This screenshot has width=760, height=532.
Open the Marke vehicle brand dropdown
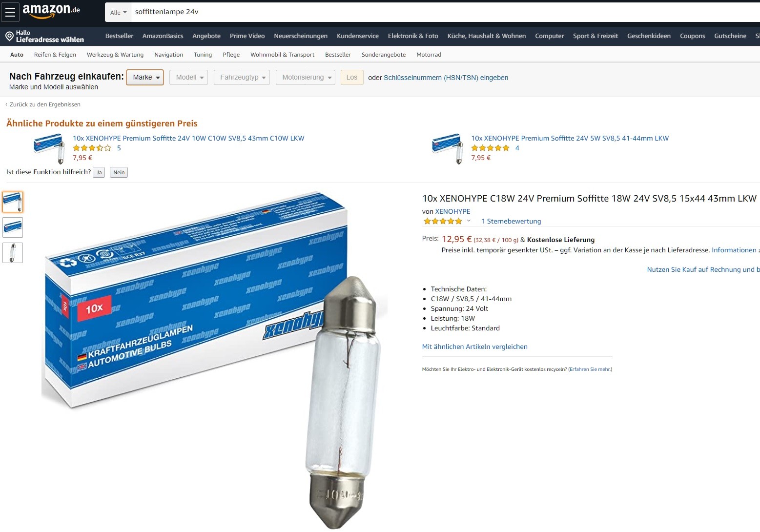[145, 77]
